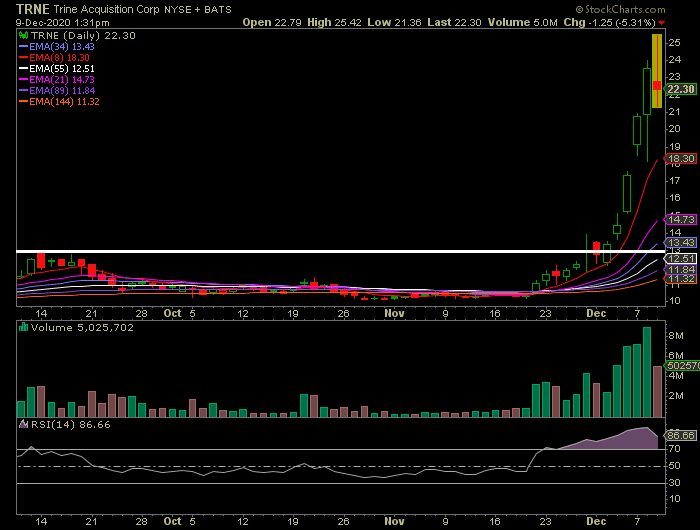Click the green 22.30 last-price tag on price axis
The image size is (700, 530).
point(680,89)
